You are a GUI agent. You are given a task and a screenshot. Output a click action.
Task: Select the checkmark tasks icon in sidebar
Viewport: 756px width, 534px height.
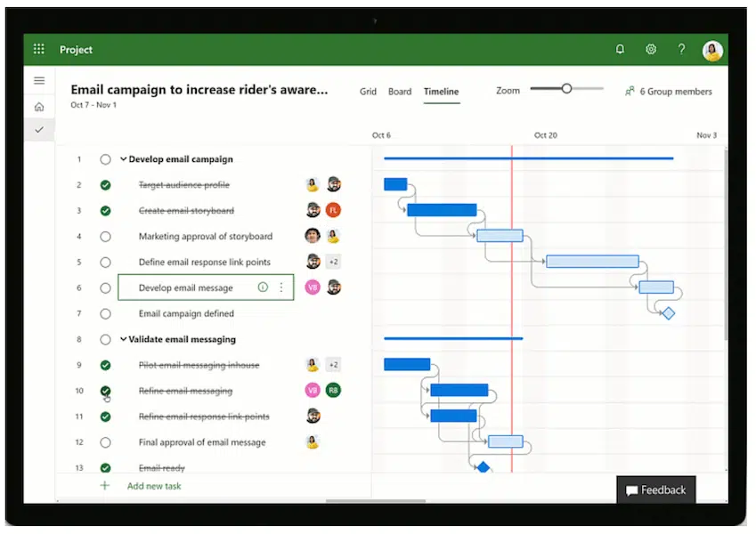tap(38, 129)
